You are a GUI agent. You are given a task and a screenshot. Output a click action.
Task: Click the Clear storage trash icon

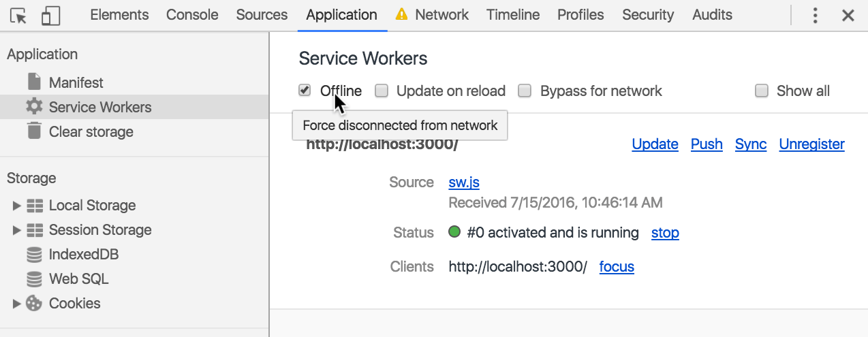34,131
